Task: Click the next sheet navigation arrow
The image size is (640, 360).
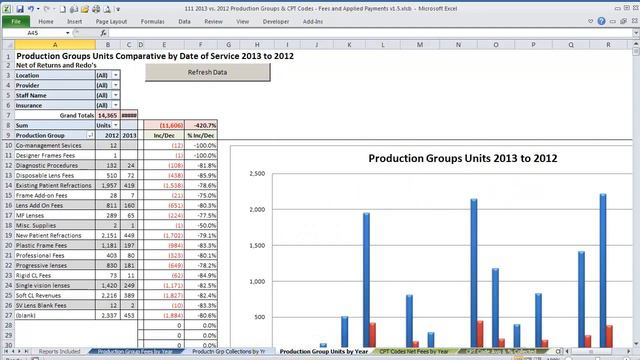Action: click(19, 351)
